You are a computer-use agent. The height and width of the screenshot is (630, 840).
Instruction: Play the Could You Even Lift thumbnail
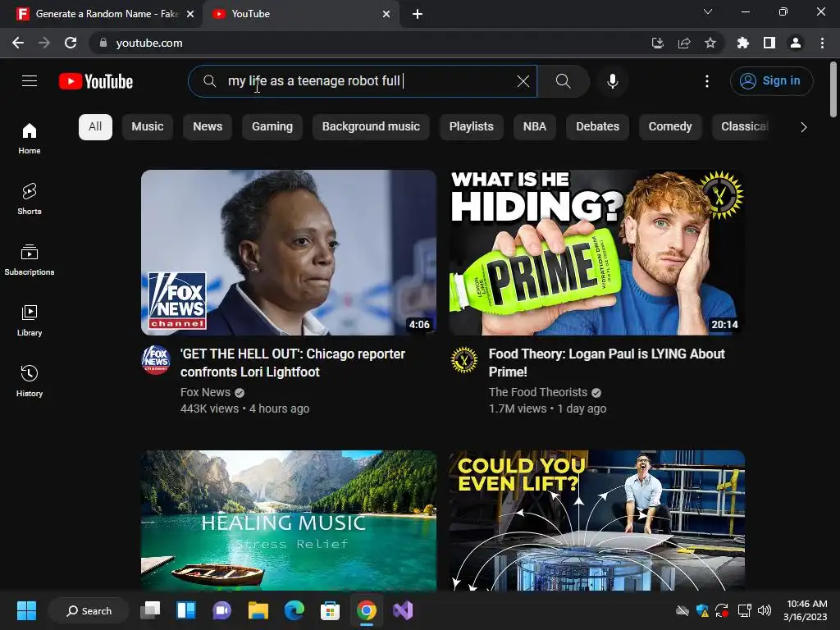(x=597, y=520)
